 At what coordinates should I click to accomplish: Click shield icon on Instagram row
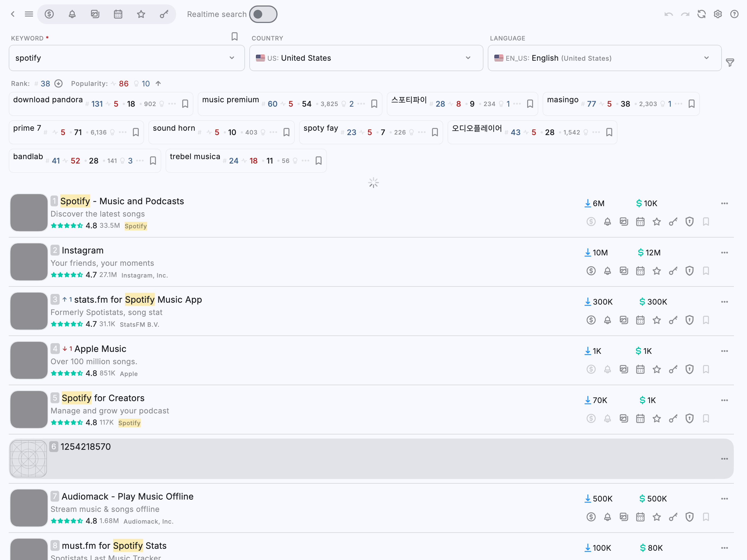point(689,271)
